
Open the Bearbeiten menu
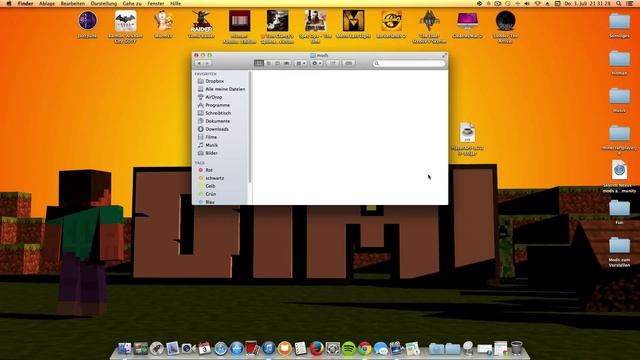(x=73, y=3)
